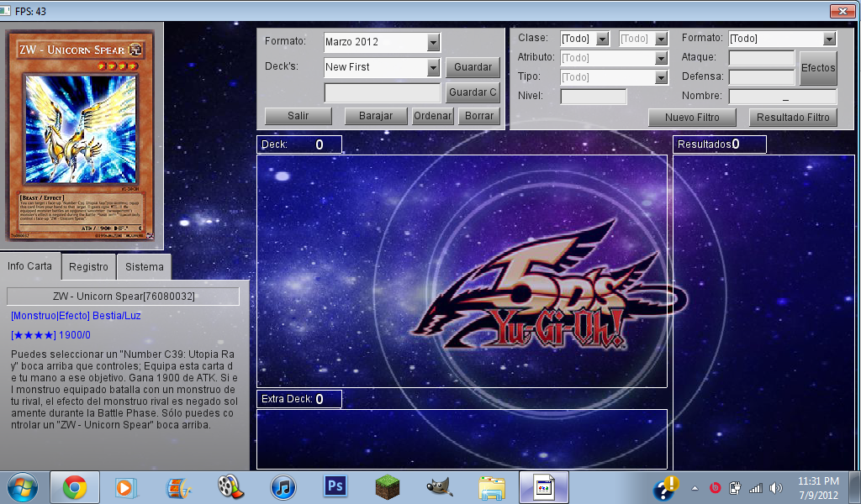Open the Tipo dropdown
The image size is (861, 504).
click(661, 77)
